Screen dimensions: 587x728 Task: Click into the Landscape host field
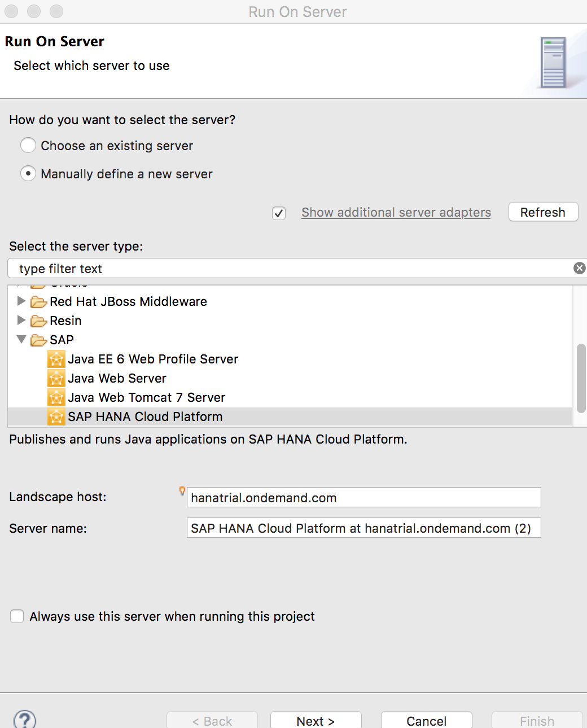[x=363, y=497]
